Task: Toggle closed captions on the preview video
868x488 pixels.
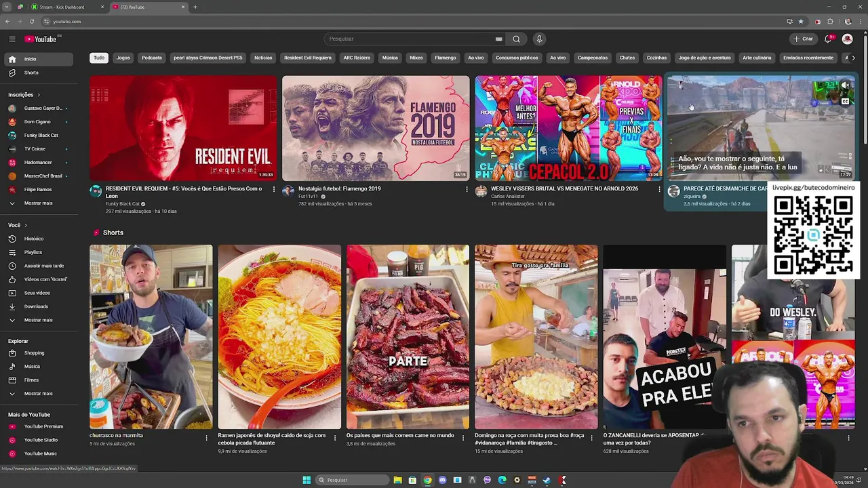Action: click(845, 102)
